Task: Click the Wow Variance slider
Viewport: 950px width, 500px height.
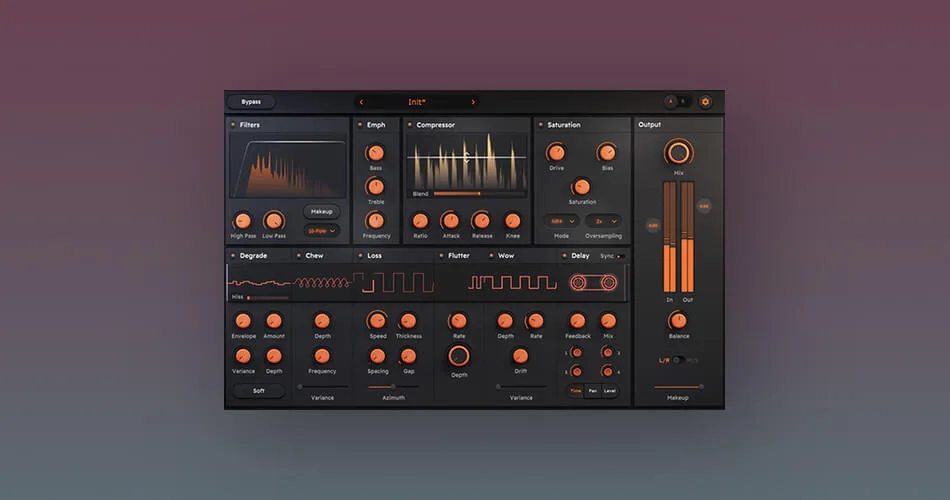Action: (521, 387)
